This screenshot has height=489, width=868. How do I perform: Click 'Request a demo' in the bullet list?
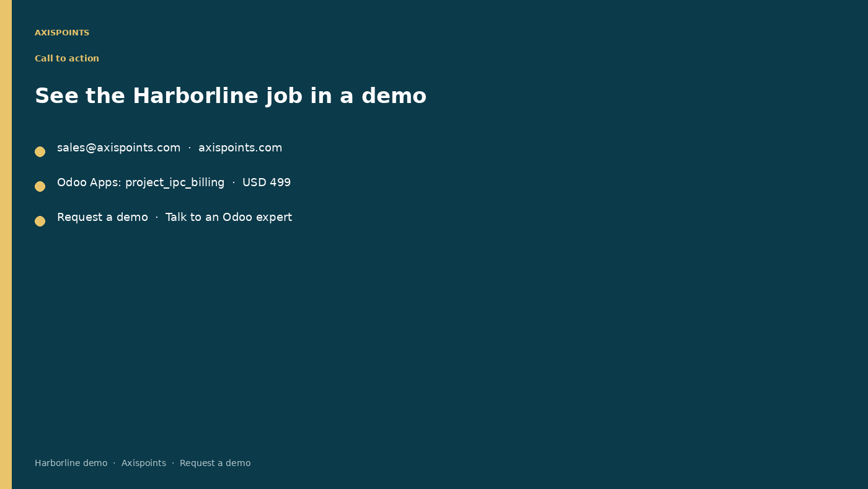(102, 217)
